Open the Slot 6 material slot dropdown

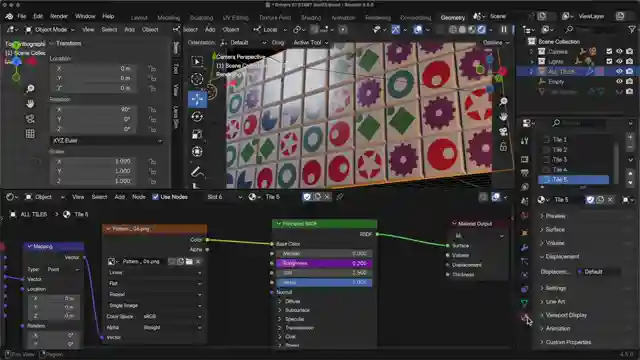(224, 197)
